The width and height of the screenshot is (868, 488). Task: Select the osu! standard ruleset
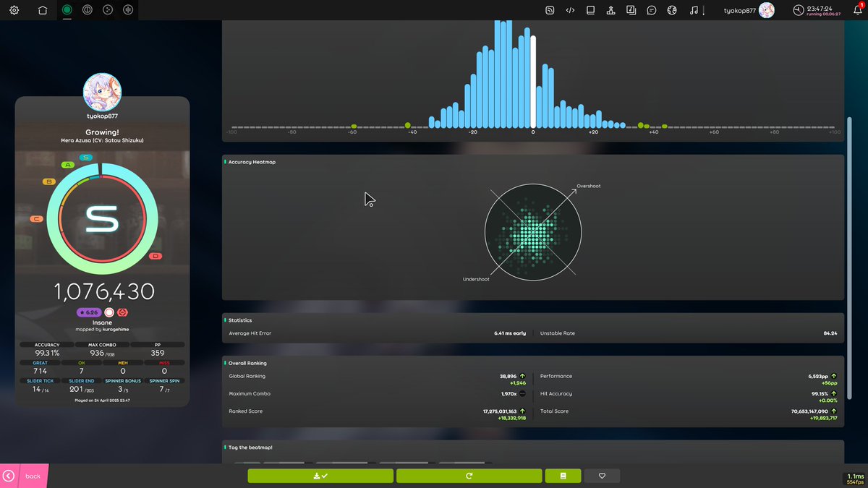pos(67,10)
